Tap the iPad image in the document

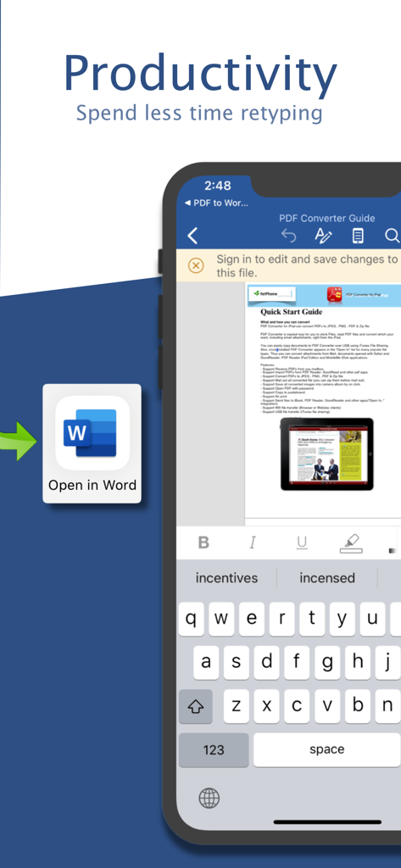point(326,454)
